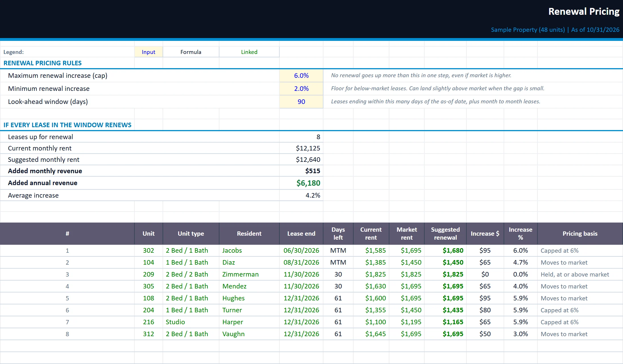This screenshot has width=623, height=364.
Task: Click the Linked legend cell
Action: tap(249, 52)
